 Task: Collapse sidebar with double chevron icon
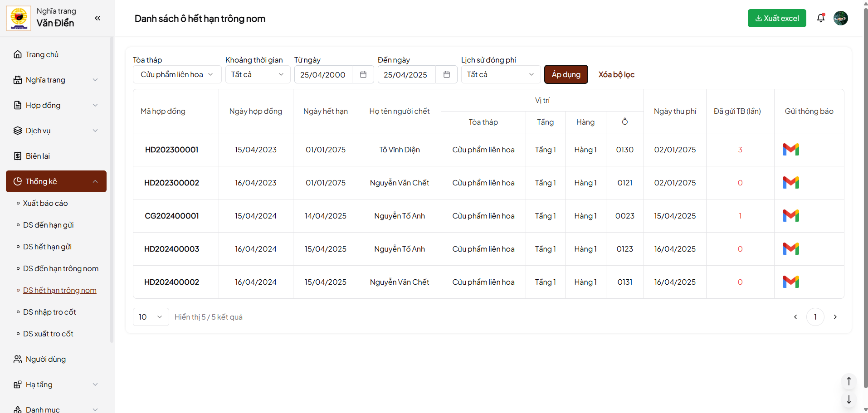(x=98, y=18)
